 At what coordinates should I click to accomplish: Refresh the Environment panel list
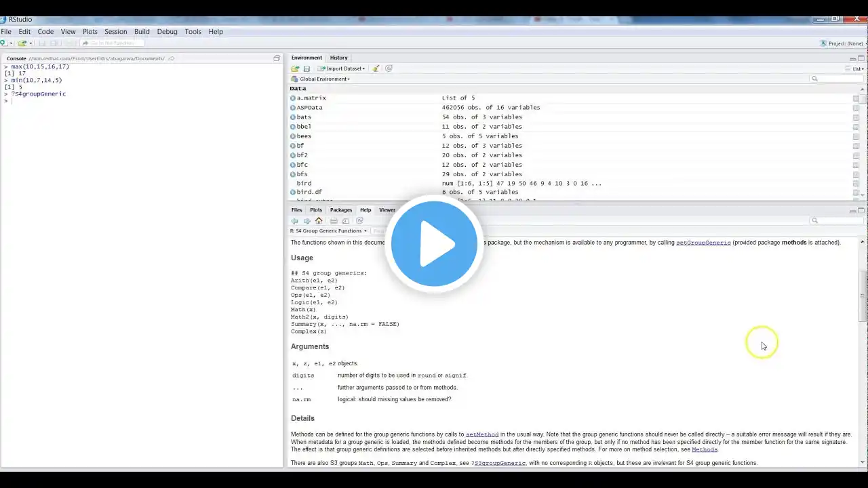(x=389, y=68)
